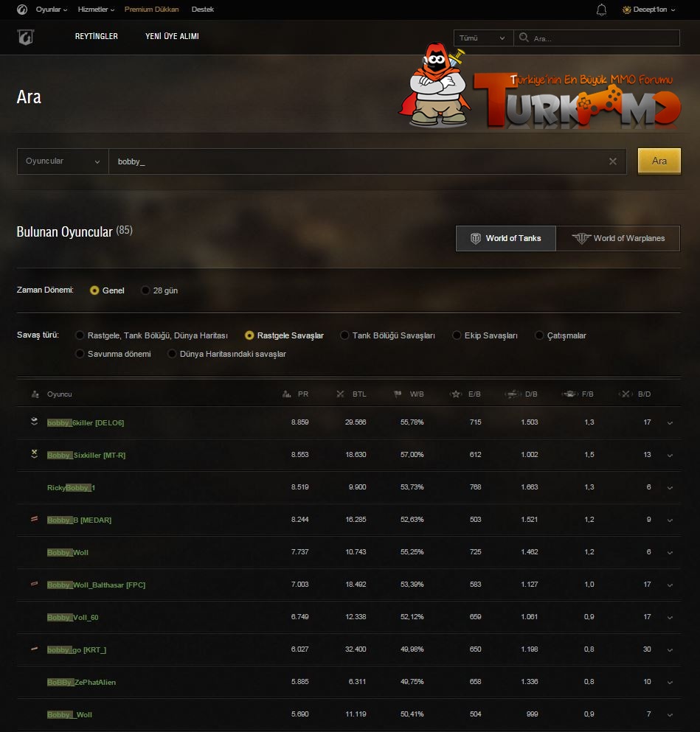Open the Premium Dükkan menu item
The width and height of the screenshot is (700, 732).
(x=152, y=10)
